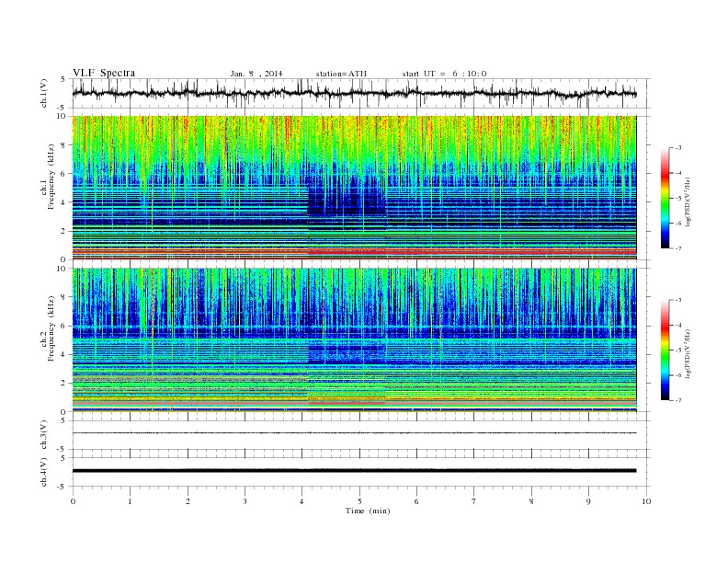Screen dimensions: 728x563
Task: Click the "-3" tick on ch.2 colorbar
Action: pyautogui.click(x=677, y=300)
